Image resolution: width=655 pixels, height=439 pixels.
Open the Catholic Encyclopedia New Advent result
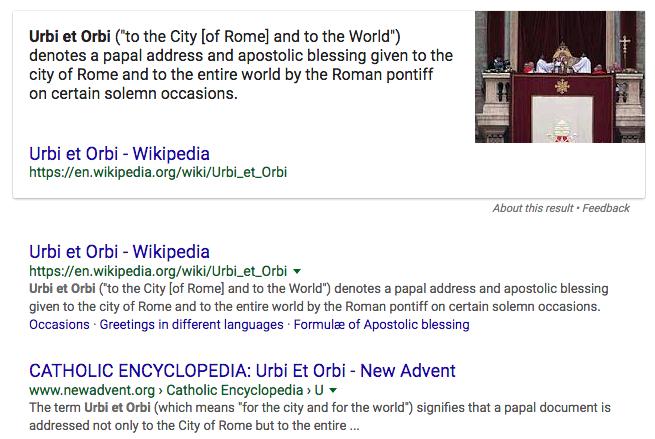[x=242, y=371]
